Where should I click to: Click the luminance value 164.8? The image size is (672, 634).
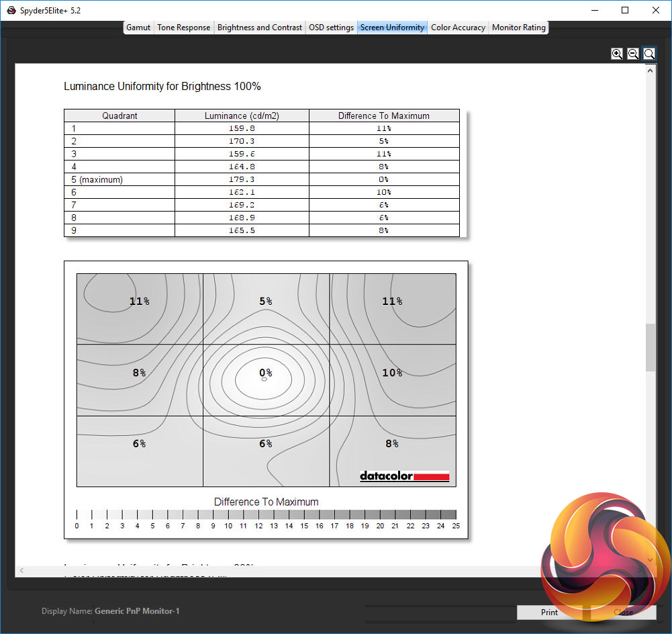[242, 167]
